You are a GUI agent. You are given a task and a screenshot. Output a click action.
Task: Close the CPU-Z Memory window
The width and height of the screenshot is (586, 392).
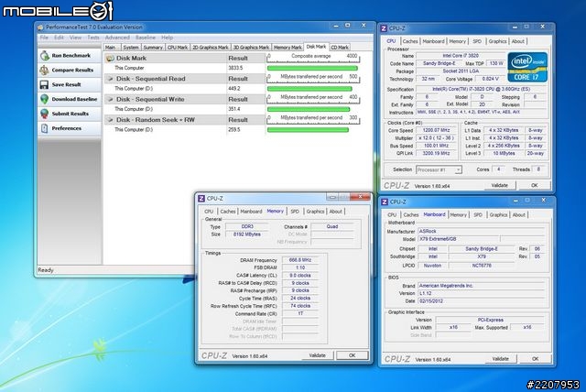[x=360, y=197]
